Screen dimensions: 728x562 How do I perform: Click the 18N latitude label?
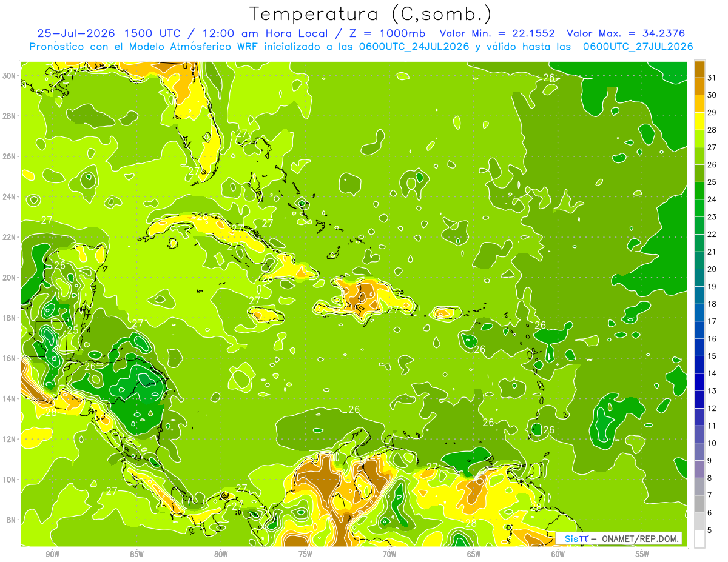(10, 318)
